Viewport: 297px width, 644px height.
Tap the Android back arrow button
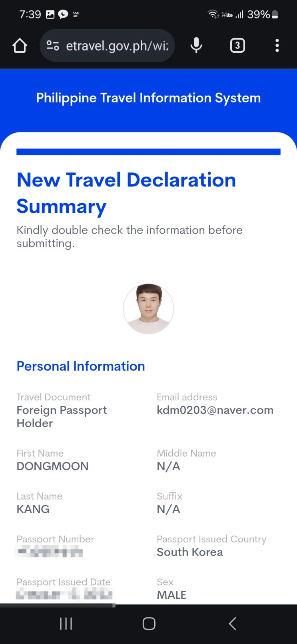coord(232,624)
